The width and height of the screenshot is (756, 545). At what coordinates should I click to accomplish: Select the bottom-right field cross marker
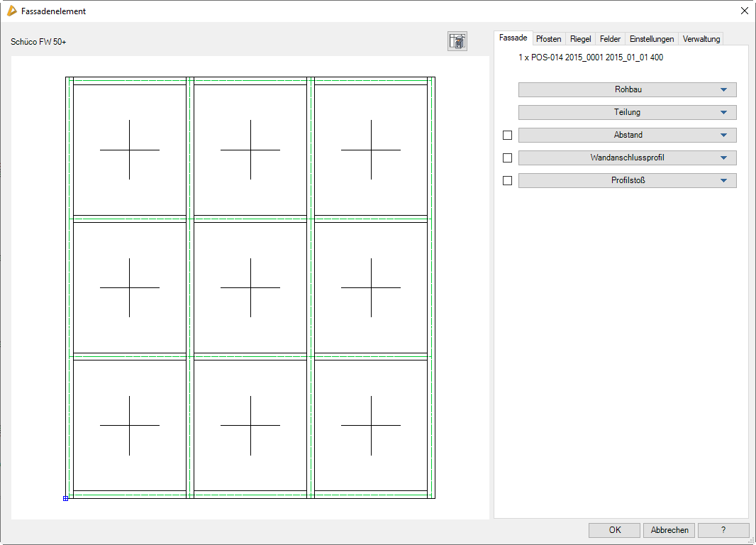[x=371, y=425]
